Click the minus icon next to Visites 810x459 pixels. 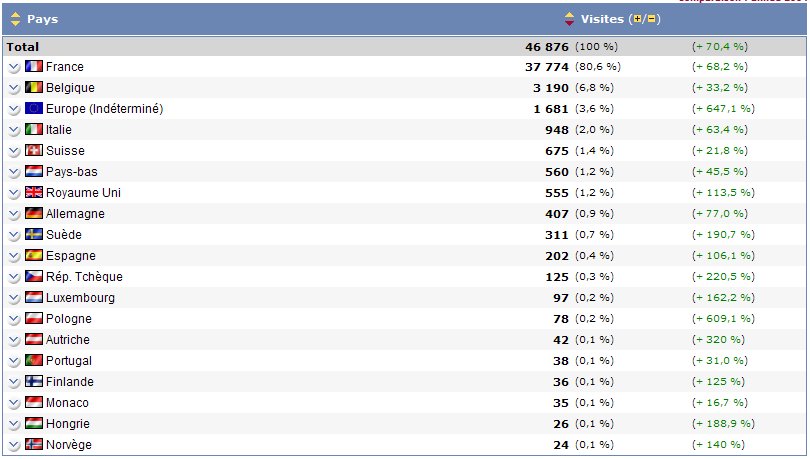click(651, 19)
